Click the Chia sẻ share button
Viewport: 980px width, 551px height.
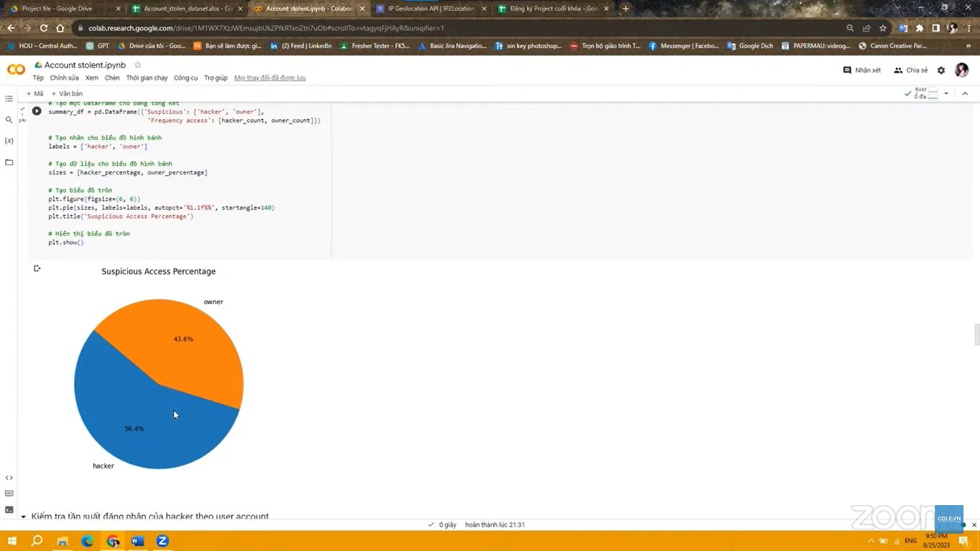point(910,70)
